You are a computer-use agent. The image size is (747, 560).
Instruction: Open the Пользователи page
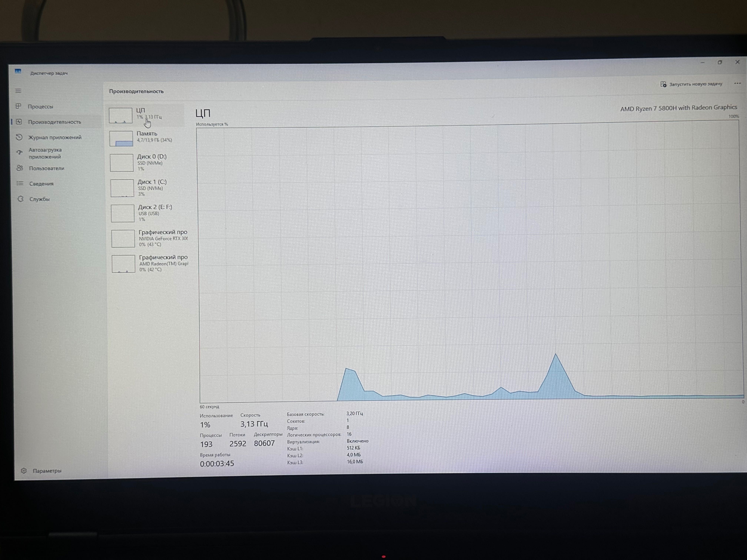coord(47,168)
